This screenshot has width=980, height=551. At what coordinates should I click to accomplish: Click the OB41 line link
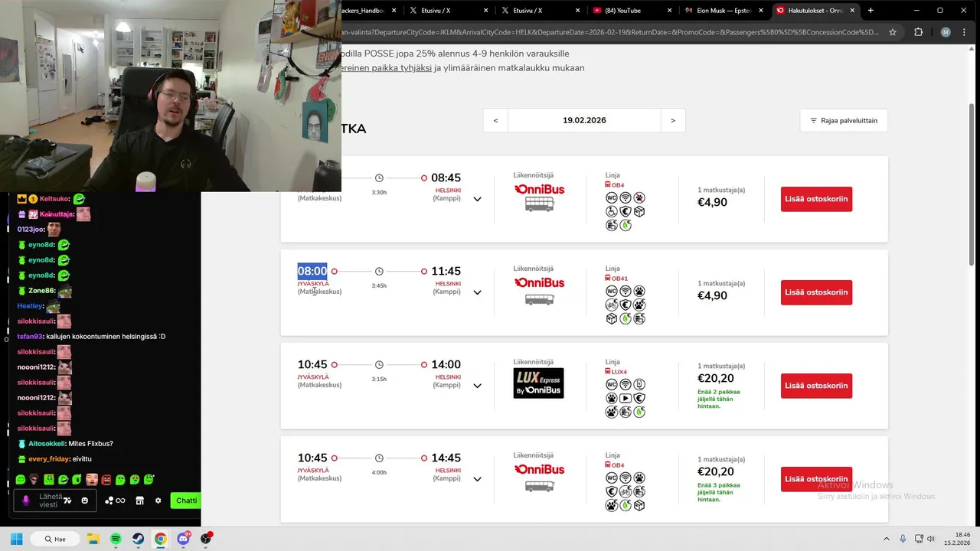click(x=619, y=279)
